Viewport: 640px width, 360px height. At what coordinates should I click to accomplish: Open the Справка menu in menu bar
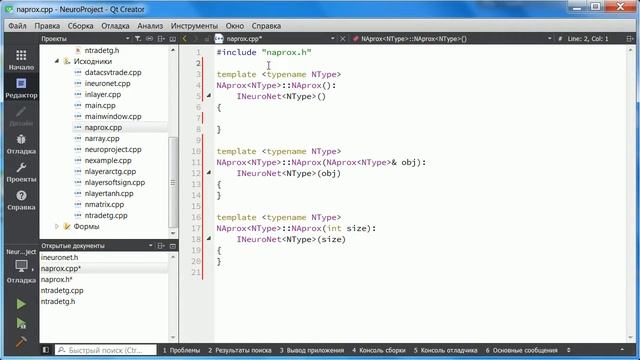click(266, 26)
